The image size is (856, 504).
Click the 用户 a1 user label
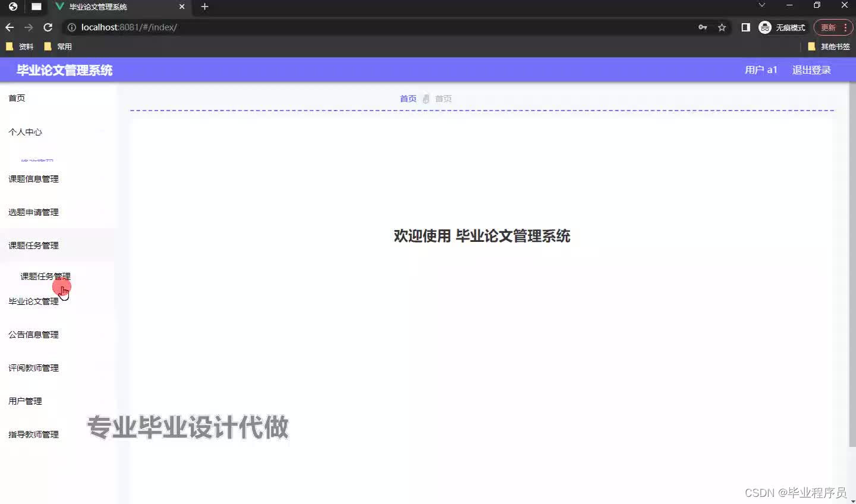click(x=761, y=70)
